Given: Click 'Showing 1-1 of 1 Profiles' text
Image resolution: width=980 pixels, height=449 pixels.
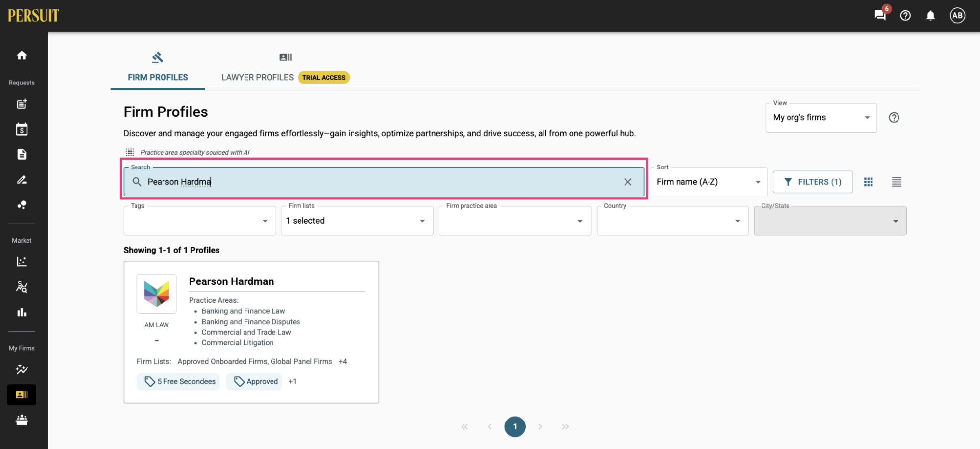Looking at the screenshot, I should point(171,250).
